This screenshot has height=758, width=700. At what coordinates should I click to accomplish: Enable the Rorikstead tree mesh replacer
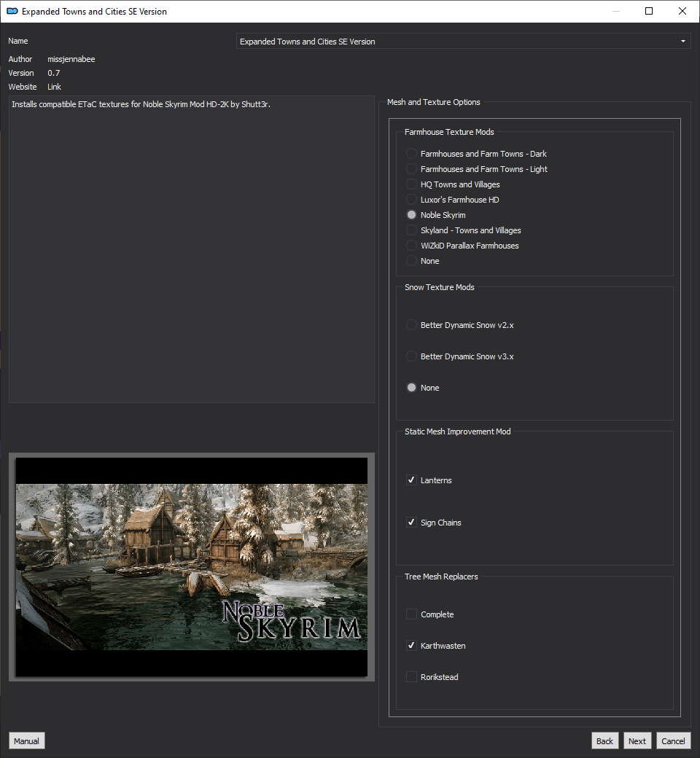pos(411,677)
